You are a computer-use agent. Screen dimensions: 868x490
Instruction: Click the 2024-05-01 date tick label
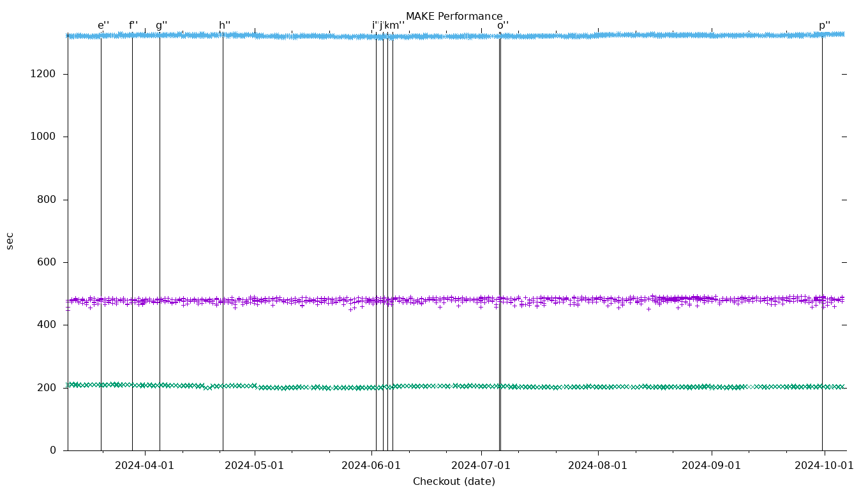254,466
